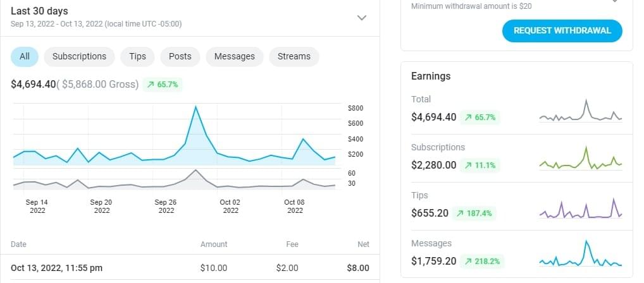Switch to the Messages filter

[234, 56]
